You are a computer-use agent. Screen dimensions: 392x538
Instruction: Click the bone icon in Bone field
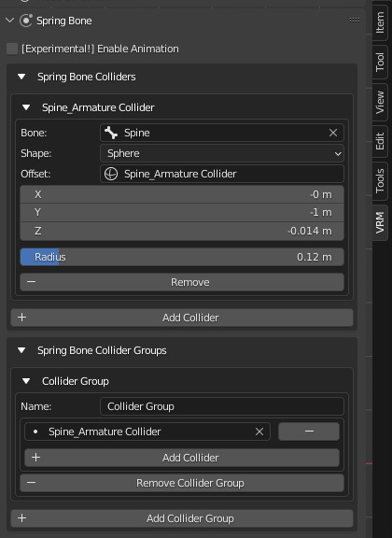click(111, 133)
